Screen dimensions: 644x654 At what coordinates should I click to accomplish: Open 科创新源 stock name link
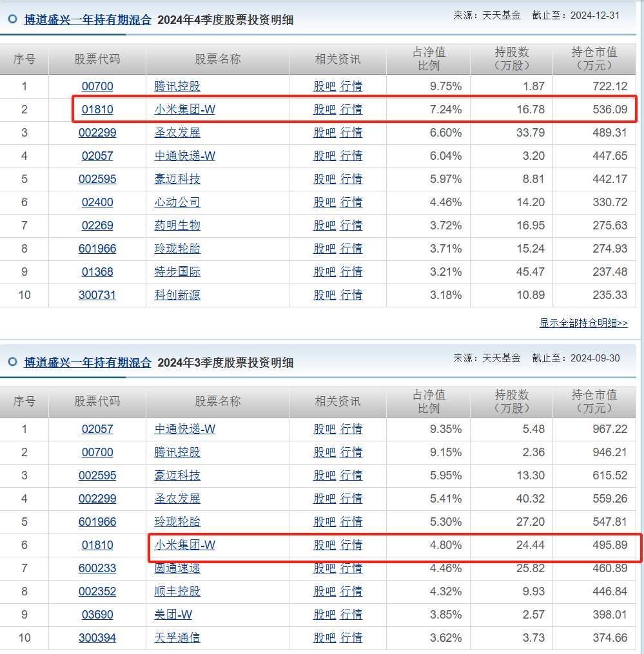click(x=177, y=295)
